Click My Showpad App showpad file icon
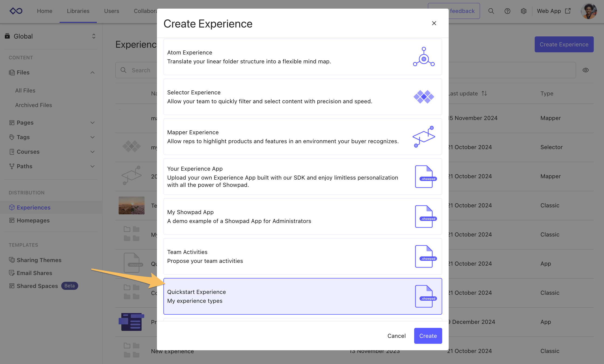 point(425,217)
